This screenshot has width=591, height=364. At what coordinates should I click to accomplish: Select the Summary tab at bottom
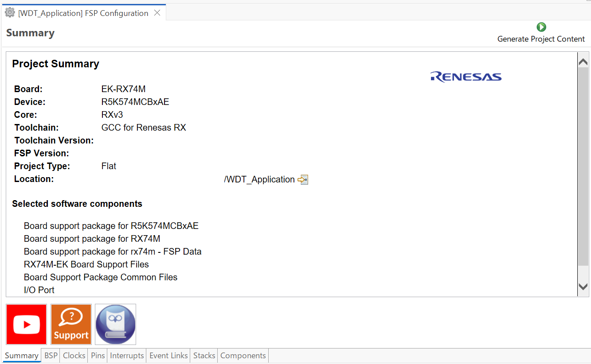pos(21,356)
